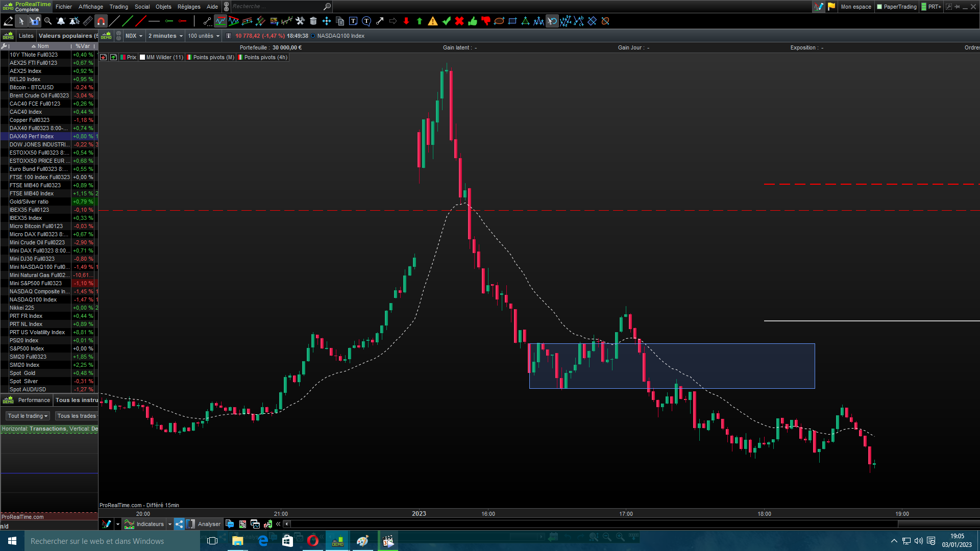Select the green thumbs-up marker
Image resolution: width=980 pixels, height=551 pixels.
[473, 21]
